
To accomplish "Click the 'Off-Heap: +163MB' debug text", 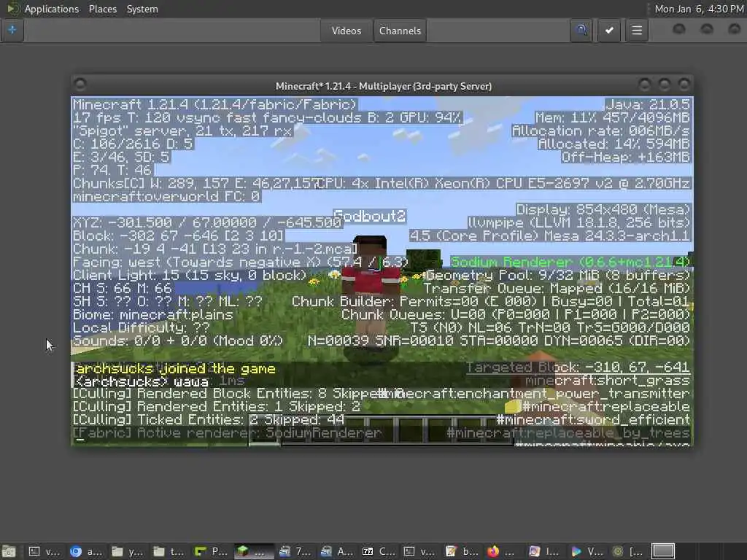I will [x=625, y=157].
